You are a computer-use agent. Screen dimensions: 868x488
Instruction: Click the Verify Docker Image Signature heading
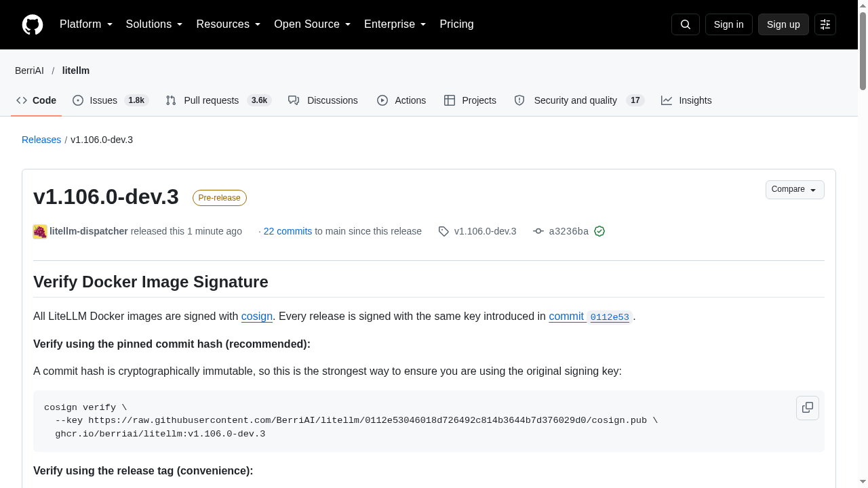151,282
